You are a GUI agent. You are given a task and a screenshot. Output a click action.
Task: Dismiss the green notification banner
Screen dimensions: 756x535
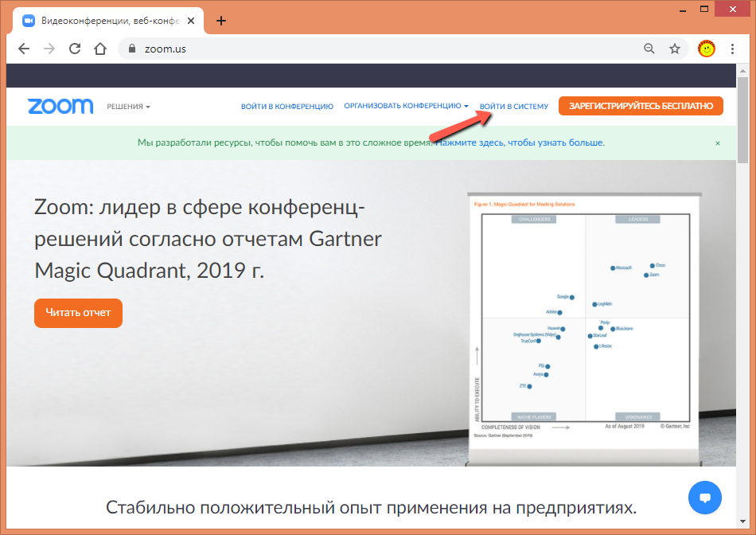[x=717, y=143]
